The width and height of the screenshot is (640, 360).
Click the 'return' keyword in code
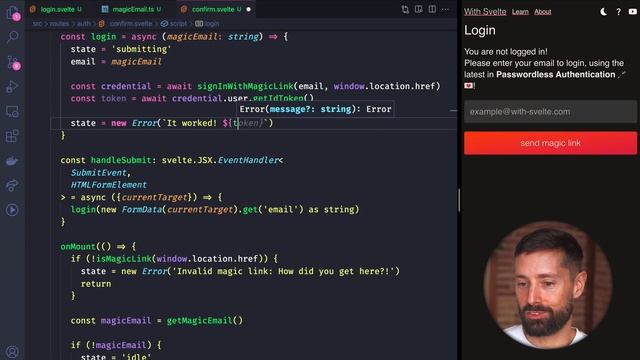[96, 284]
